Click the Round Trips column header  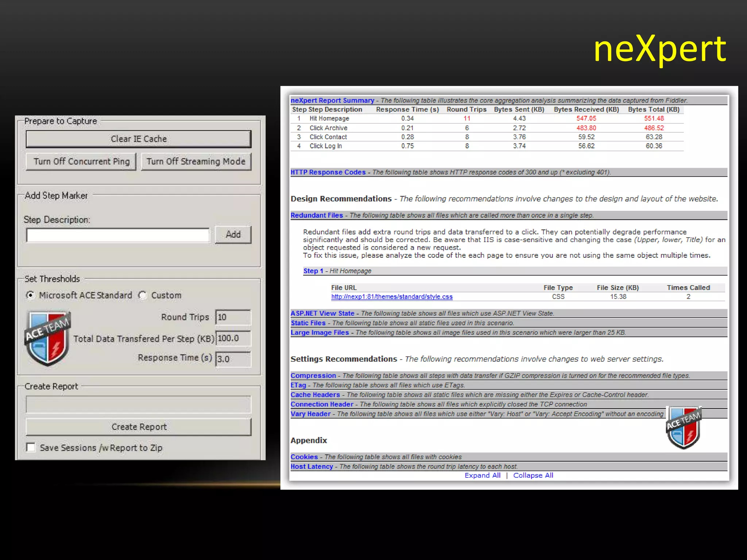(467, 109)
